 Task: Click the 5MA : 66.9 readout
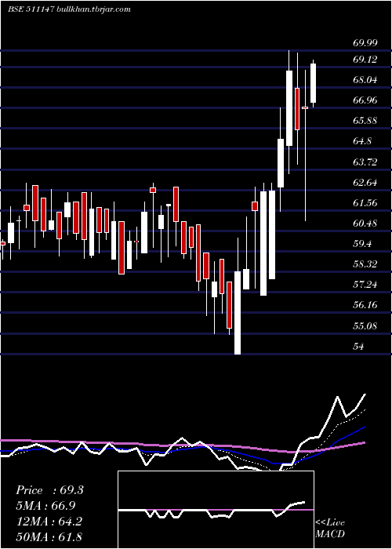click(45, 506)
